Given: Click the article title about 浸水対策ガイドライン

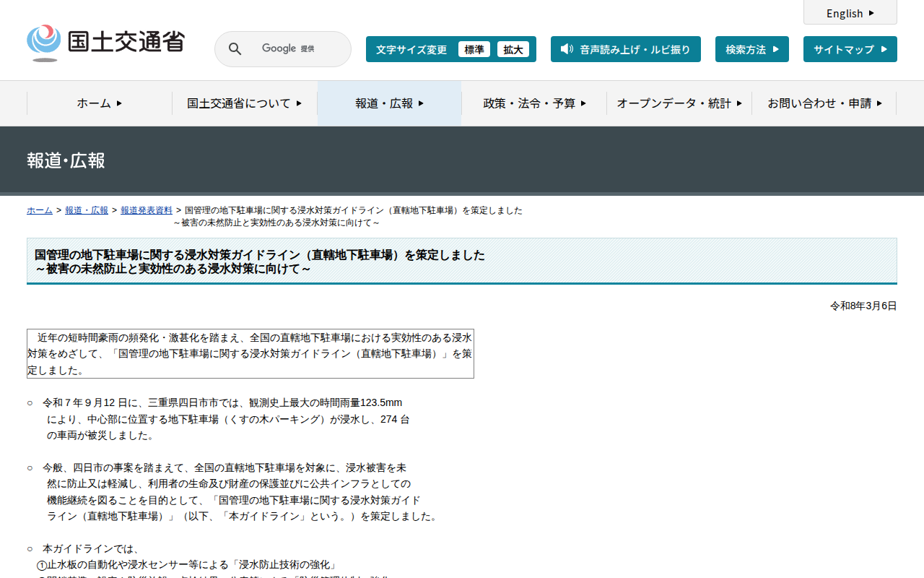Looking at the screenshot, I should [x=260, y=262].
